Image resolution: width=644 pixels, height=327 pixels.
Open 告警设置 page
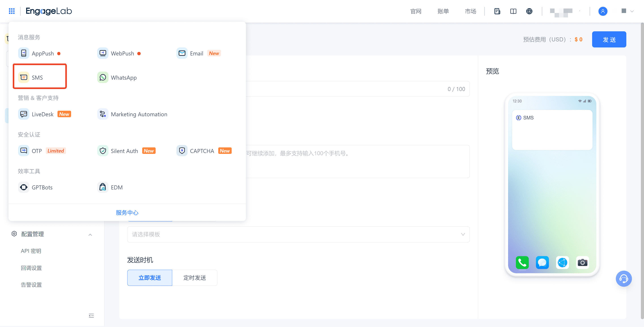pyautogui.click(x=31, y=285)
